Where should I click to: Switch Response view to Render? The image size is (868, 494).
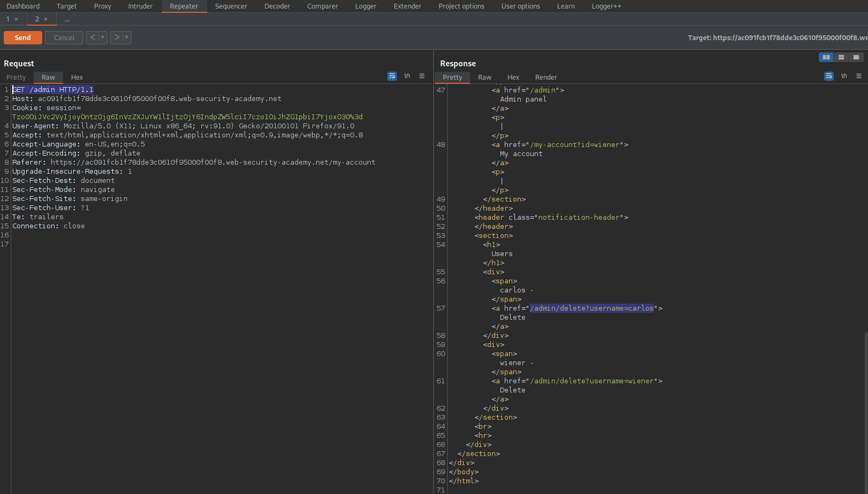(546, 78)
